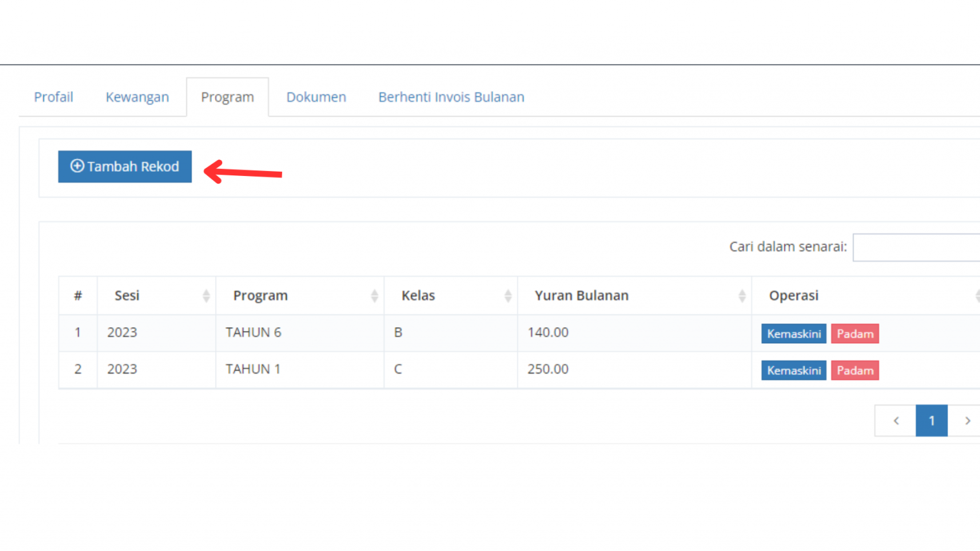Click Kemaskini for TAHUN 1 row
This screenshot has width=980, height=551.
tap(793, 371)
